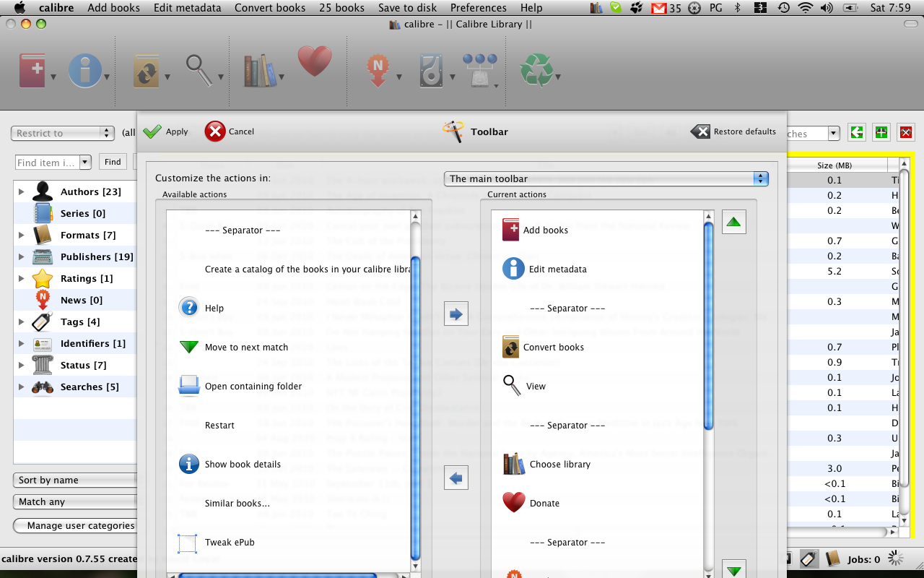
Task: Expand the Formats [7] tree node
Action: coord(21,236)
